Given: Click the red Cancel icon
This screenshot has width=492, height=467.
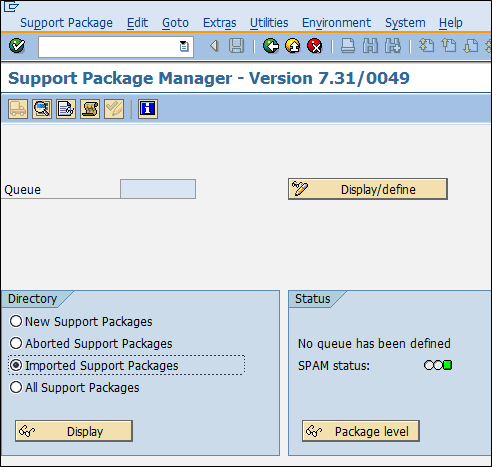Looking at the screenshot, I should tap(315, 46).
